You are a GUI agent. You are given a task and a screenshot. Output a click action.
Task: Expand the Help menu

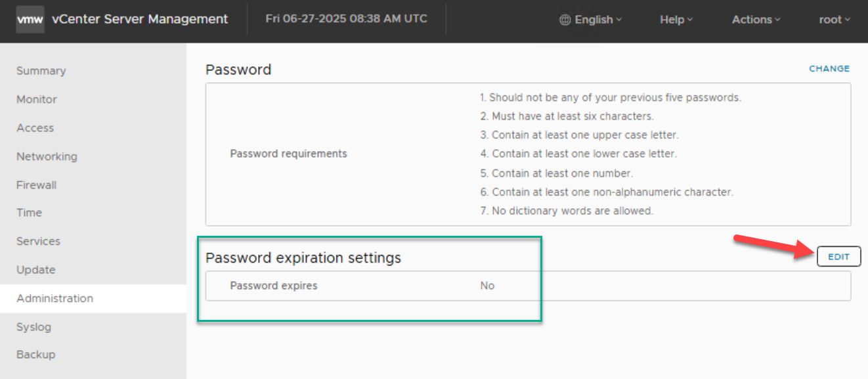pyautogui.click(x=676, y=20)
